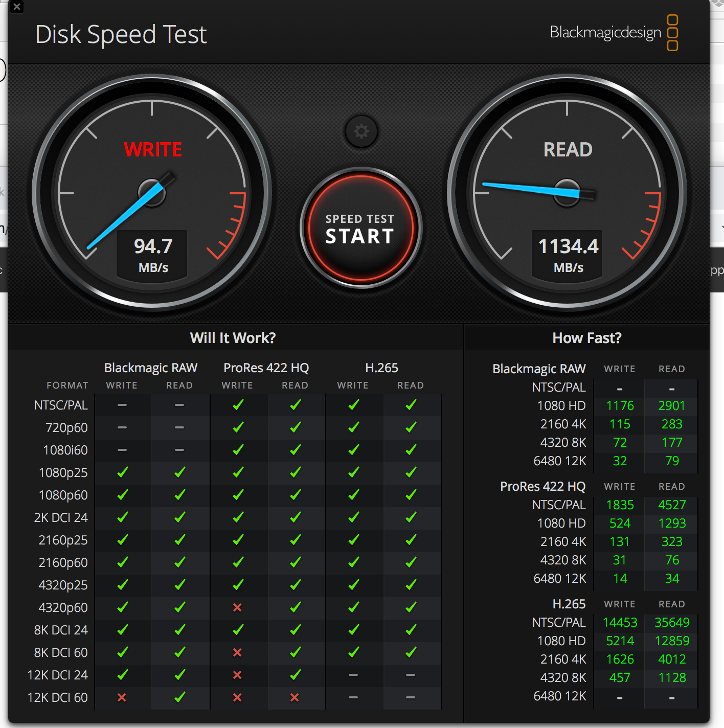
Task: Click green check for NTSC/PAL ProRes 422 HQ write
Action: coord(238,405)
